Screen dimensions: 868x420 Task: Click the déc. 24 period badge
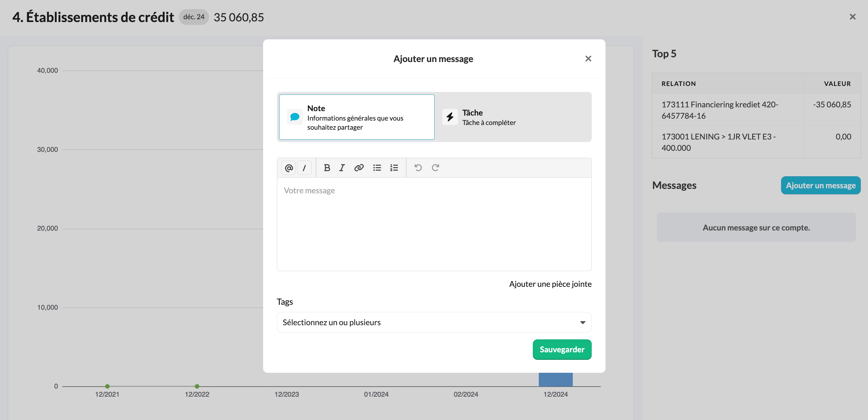(194, 17)
